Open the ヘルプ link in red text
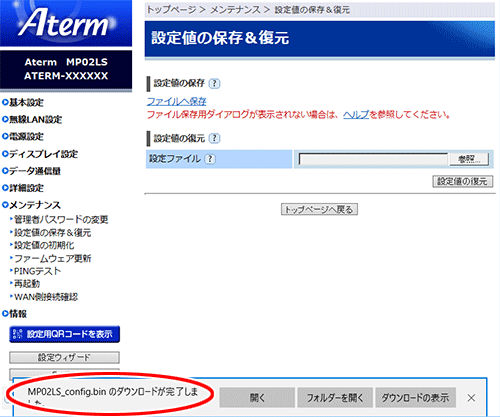The width and height of the screenshot is (500, 417). coord(356,115)
